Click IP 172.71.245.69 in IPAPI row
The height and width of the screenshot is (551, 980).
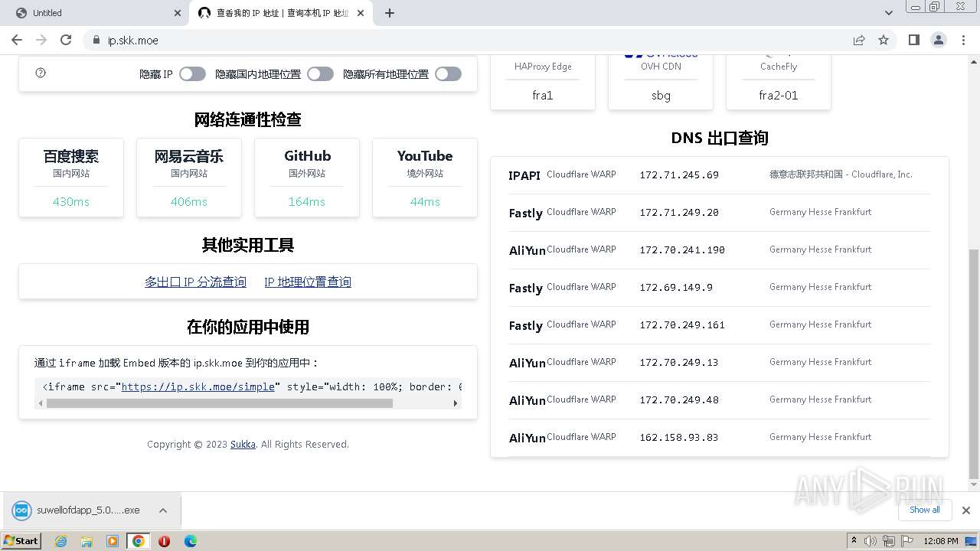(x=679, y=175)
